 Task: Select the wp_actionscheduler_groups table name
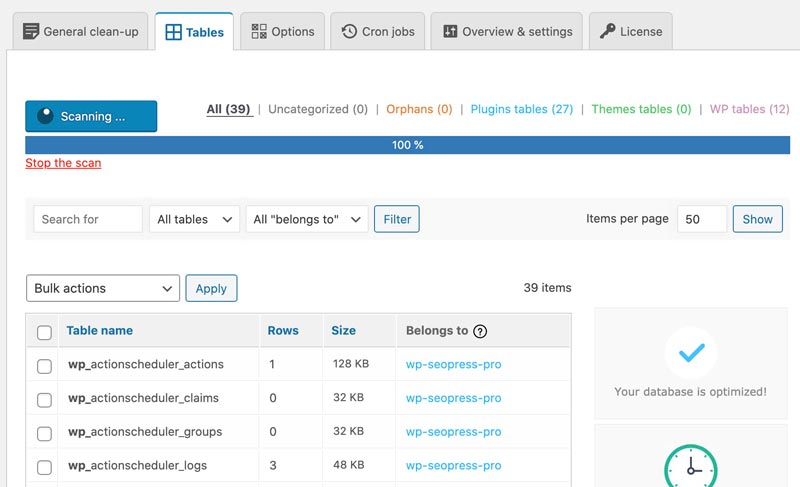tap(145, 431)
